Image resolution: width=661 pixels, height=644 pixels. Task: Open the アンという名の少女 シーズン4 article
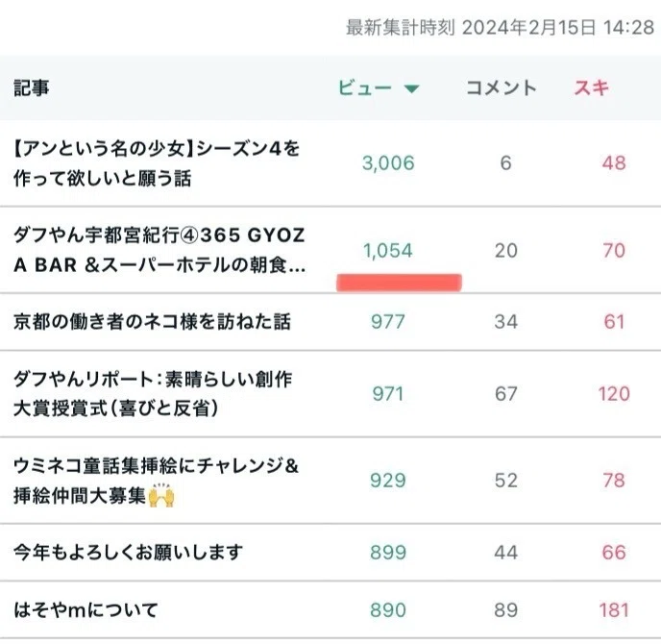click(157, 163)
